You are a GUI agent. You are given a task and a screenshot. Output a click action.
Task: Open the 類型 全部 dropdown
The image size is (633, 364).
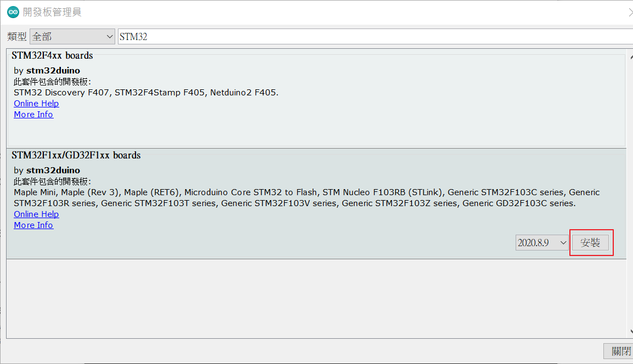pos(72,37)
